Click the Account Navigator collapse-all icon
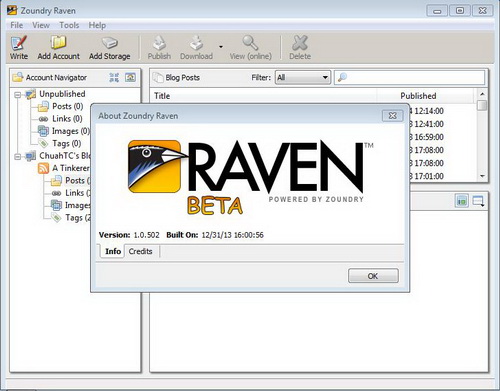 coord(114,78)
